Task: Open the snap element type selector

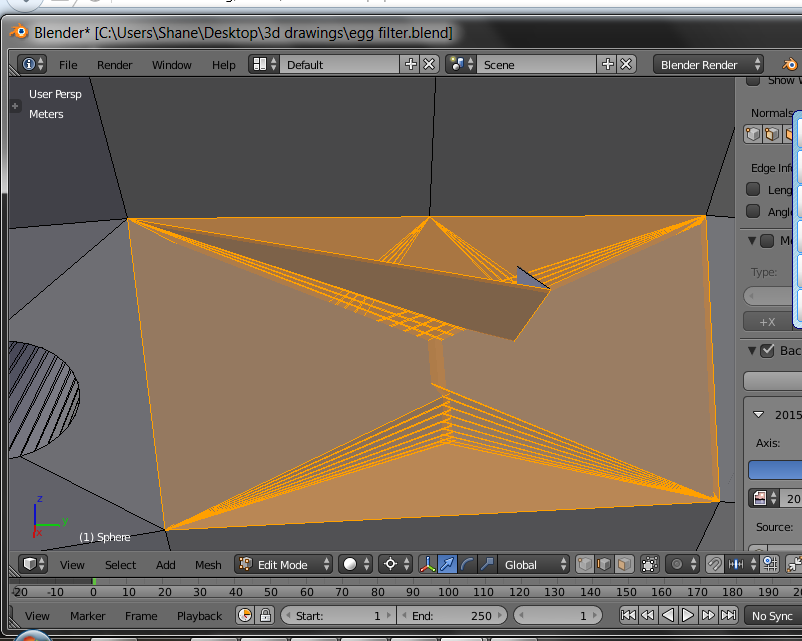Action: pos(742,564)
